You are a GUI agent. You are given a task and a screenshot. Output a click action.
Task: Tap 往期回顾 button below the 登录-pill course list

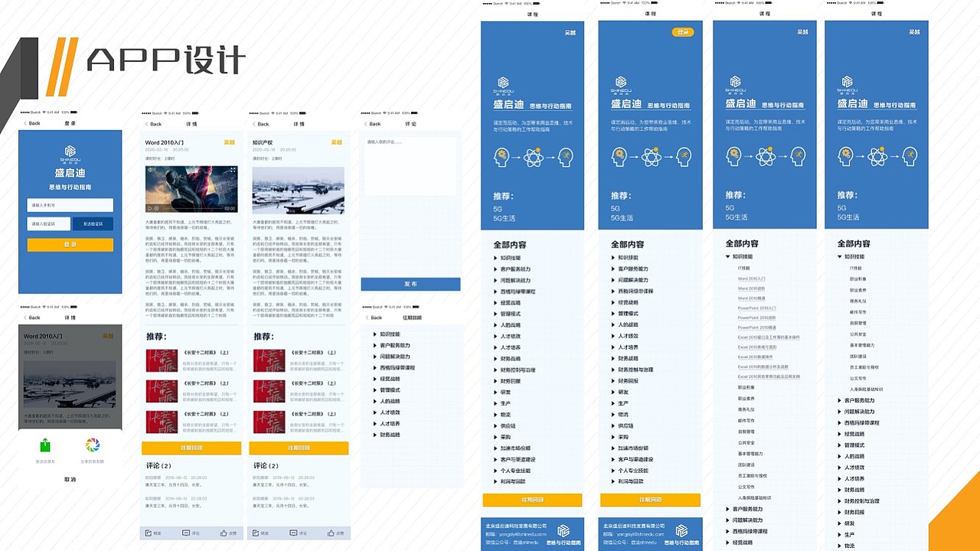click(x=650, y=500)
